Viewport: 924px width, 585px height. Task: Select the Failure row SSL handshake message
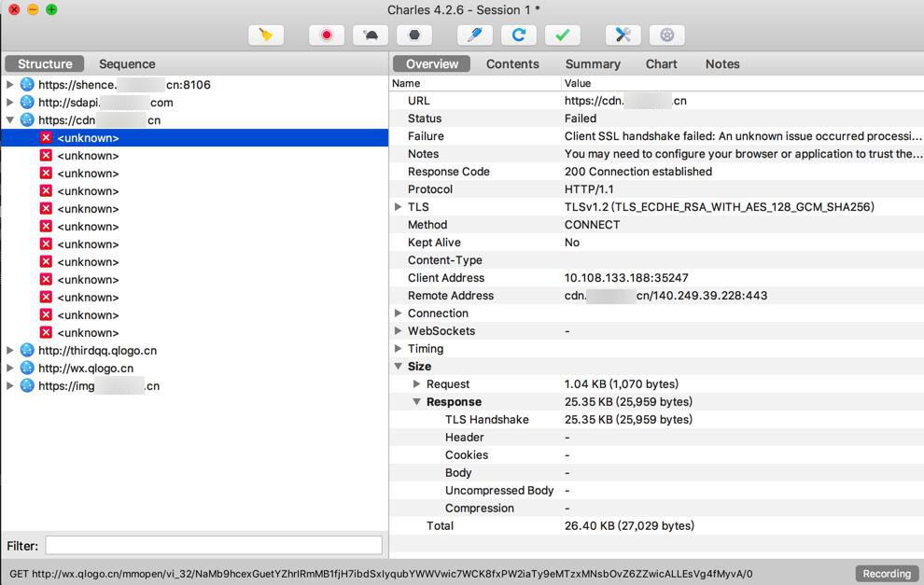pyautogui.click(x=743, y=136)
